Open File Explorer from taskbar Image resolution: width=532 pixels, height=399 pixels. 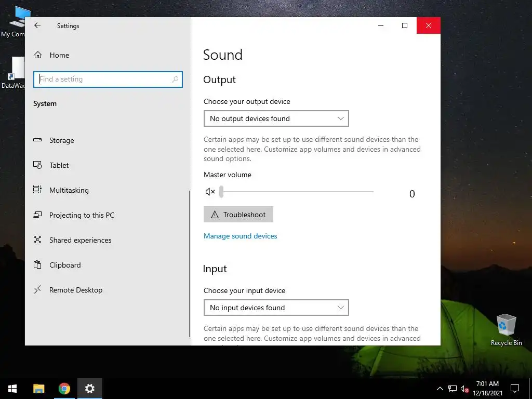tap(38, 389)
